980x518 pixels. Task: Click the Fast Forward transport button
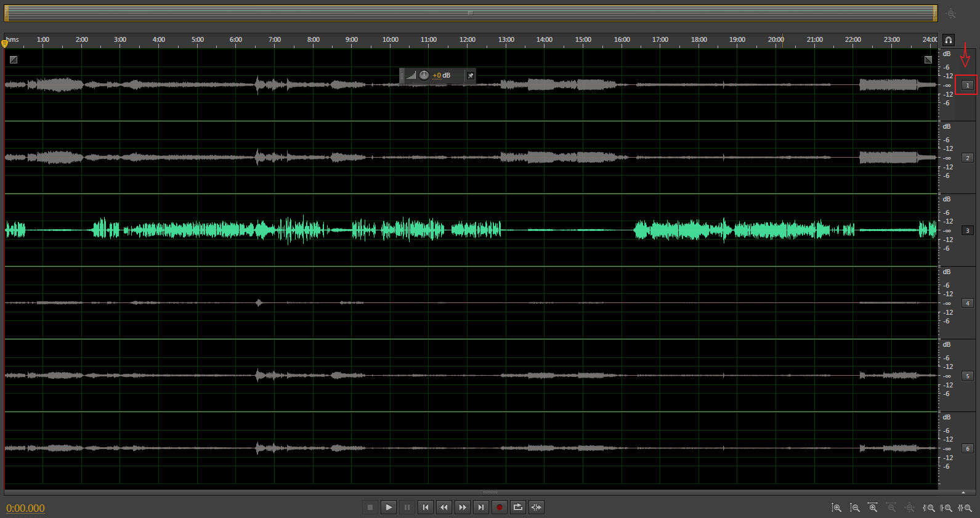point(462,508)
